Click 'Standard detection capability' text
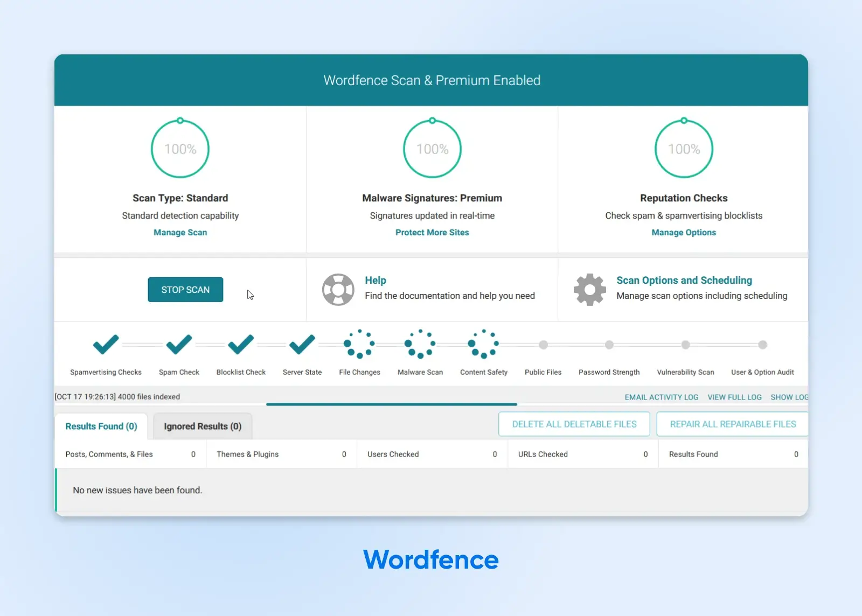This screenshot has height=616, width=862. click(180, 216)
